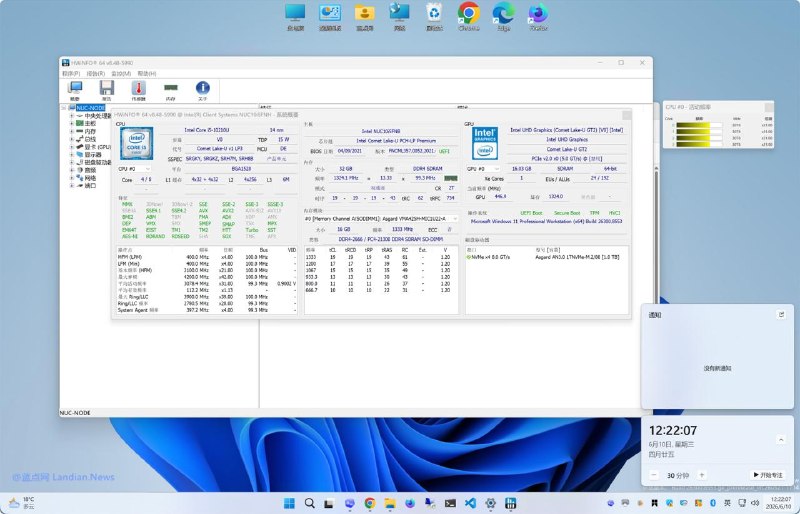
Task: Click the Intel Graphics logo image
Action: [485, 143]
